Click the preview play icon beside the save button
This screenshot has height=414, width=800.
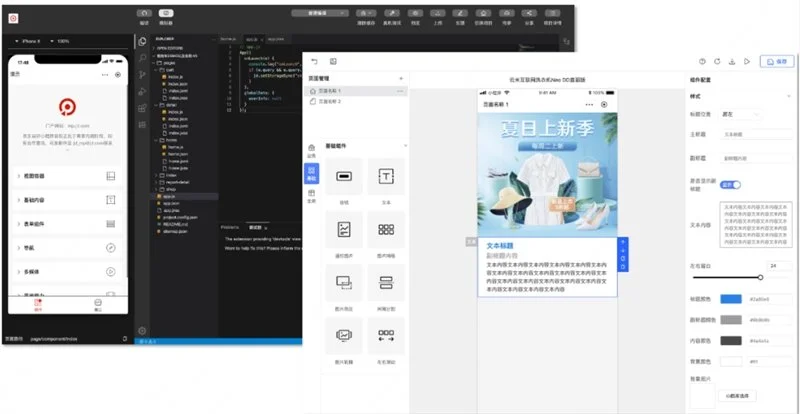747,61
